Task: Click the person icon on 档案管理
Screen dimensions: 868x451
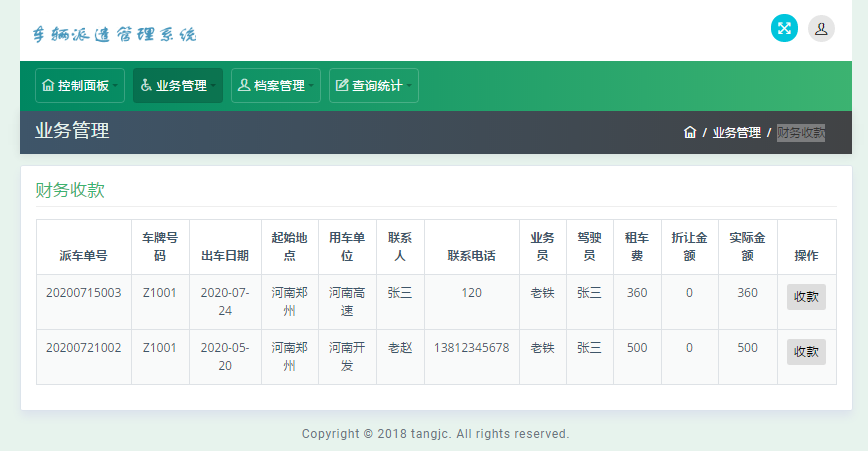Action: 244,85
